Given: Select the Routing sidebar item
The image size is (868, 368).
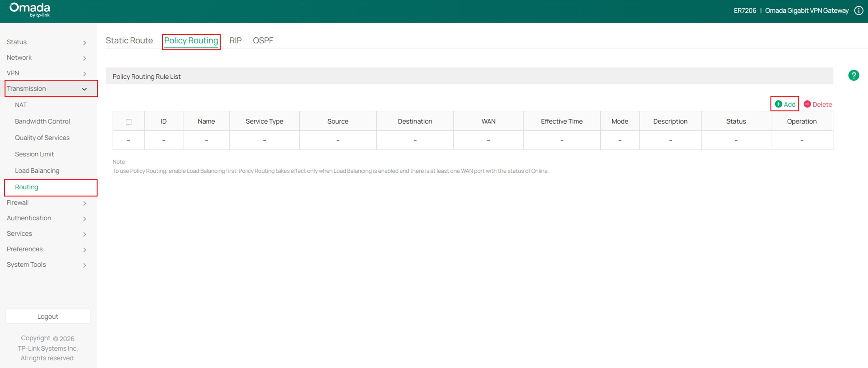Looking at the screenshot, I should (x=26, y=187).
